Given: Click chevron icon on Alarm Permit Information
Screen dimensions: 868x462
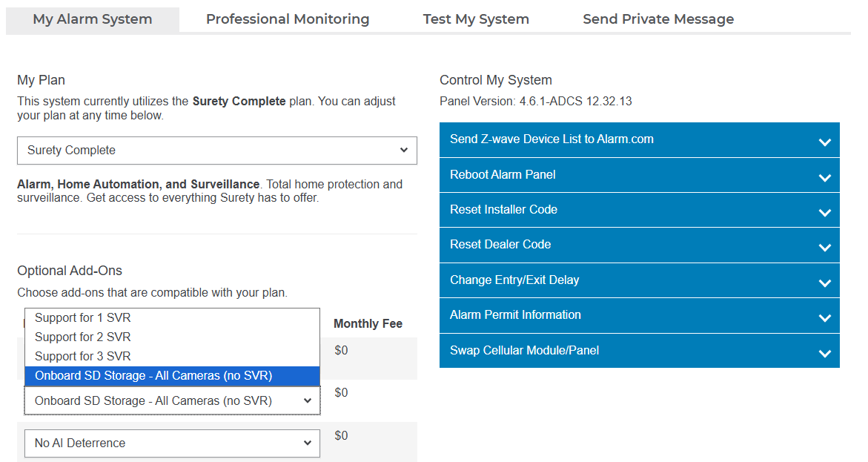Looking at the screenshot, I should tap(824, 318).
